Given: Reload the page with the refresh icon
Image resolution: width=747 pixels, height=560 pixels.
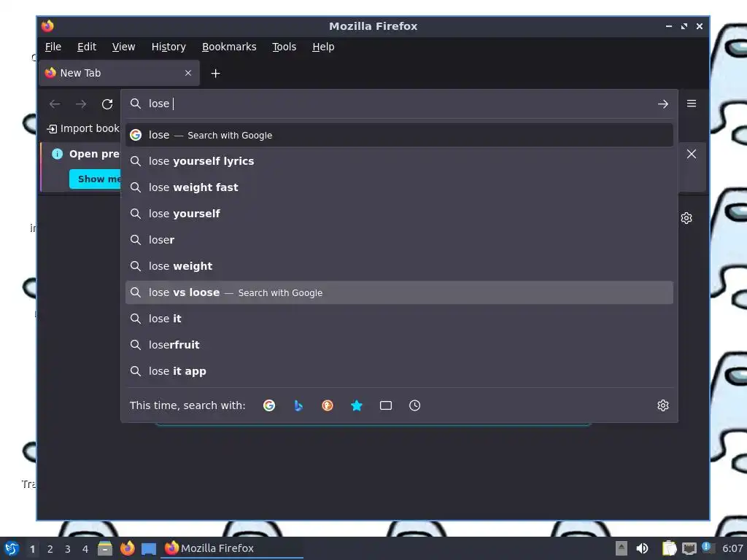Looking at the screenshot, I should tap(107, 104).
